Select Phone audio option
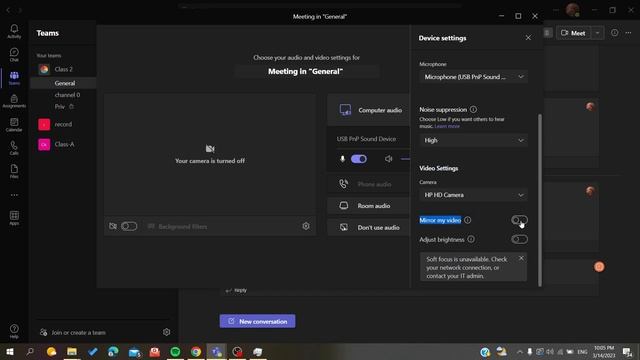The image size is (640, 360). click(369, 184)
